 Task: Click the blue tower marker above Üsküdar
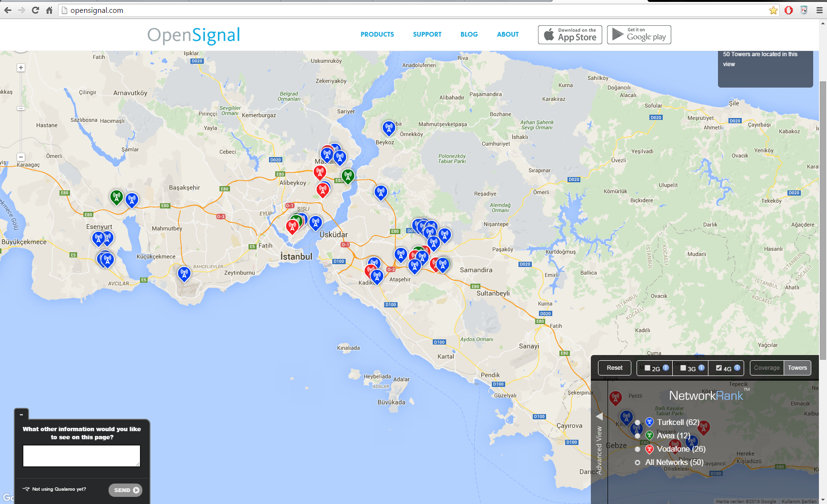click(x=315, y=223)
